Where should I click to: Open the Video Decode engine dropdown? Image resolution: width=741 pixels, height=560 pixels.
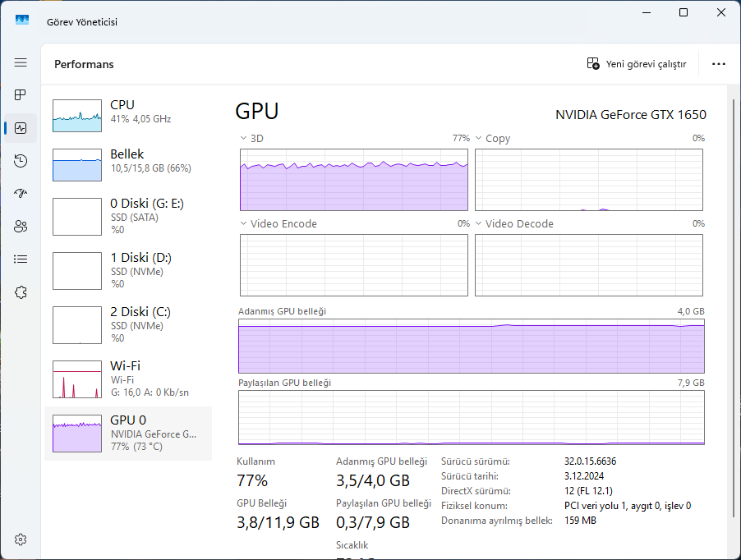[x=479, y=224]
